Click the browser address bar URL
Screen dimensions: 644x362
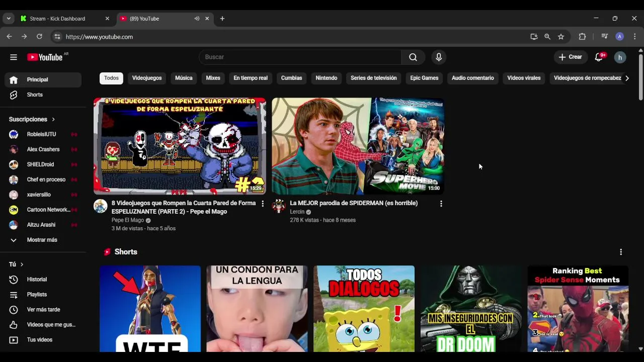[x=99, y=37]
